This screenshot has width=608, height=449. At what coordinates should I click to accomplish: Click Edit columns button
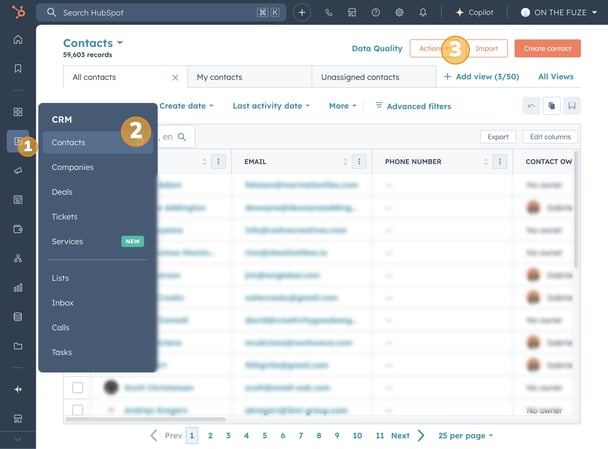pyautogui.click(x=550, y=137)
